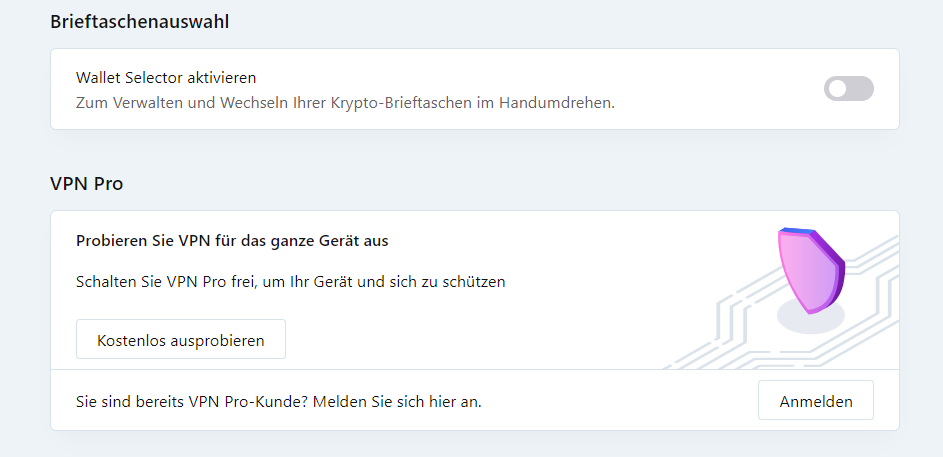Screen dimensions: 943x457
Task: Click the pink VPN shield icon
Action: pyautogui.click(x=811, y=271)
